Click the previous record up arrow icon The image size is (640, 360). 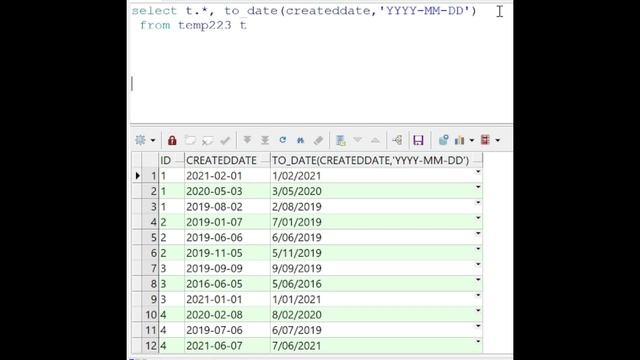(x=375, y=140)
